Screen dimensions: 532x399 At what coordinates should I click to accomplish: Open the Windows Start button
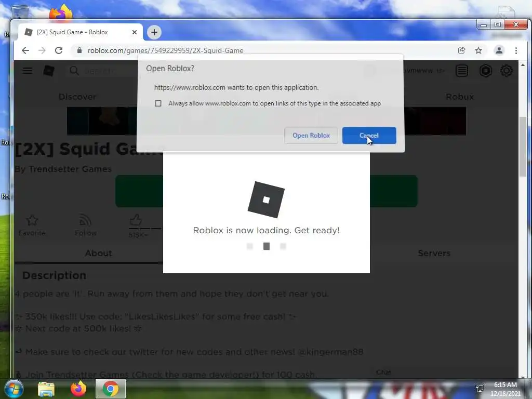click(x=14, y=389)
